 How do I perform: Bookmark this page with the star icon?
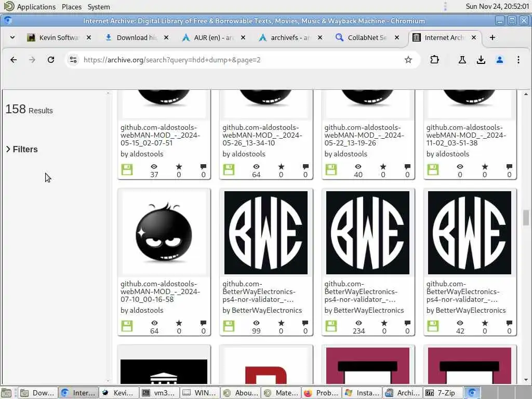pos(408,60)
